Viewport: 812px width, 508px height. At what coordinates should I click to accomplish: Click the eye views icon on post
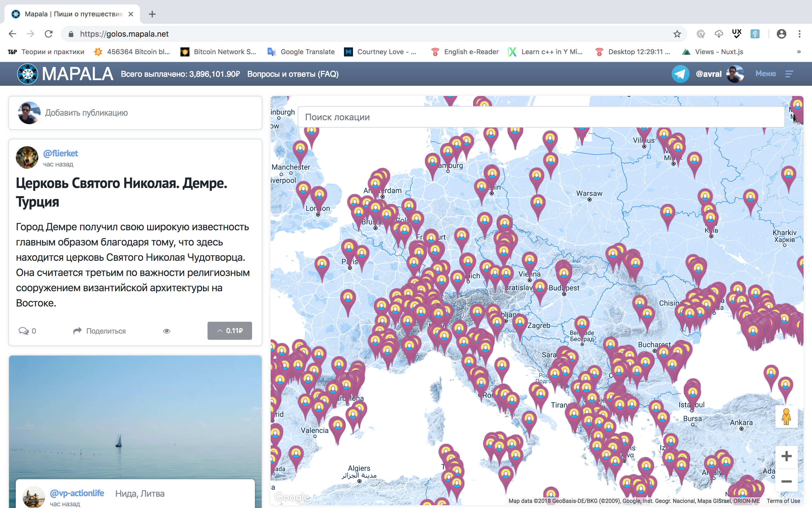[x=166, y=331]
